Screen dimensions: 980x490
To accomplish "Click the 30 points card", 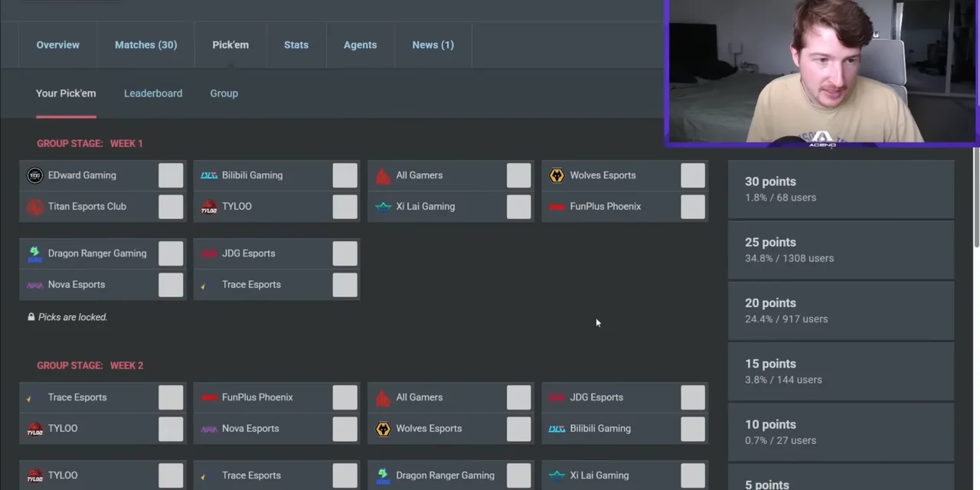I will pos(841,188).
